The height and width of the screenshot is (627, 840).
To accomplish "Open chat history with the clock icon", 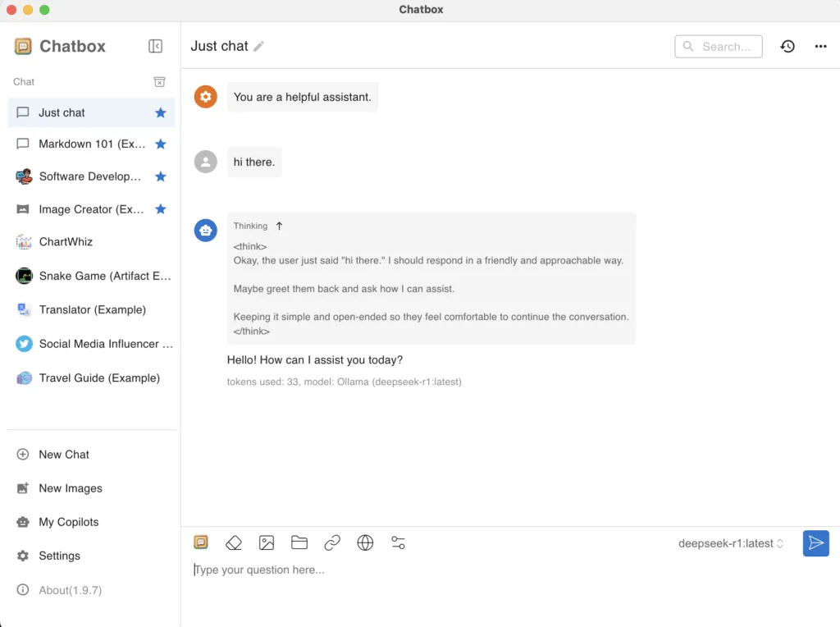I will click(x=787, y=47).
